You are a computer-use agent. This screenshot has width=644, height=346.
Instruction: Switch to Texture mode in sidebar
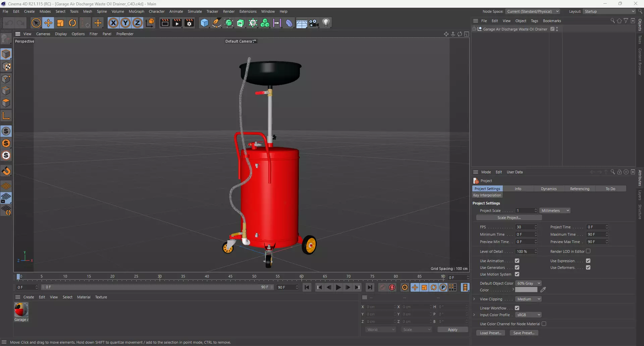(x=6, y=66)
